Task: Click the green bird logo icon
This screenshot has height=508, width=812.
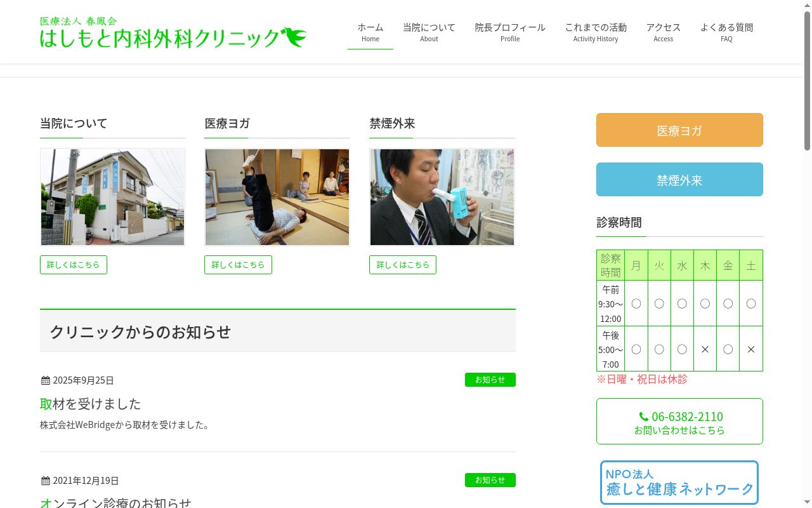Action: click(x=294, y=37)
